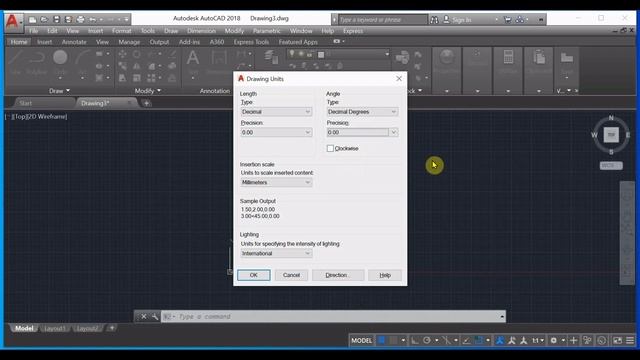Select the Mirror tool in Modify panel
Screen dimensions: 640x360
click(137, 66)
